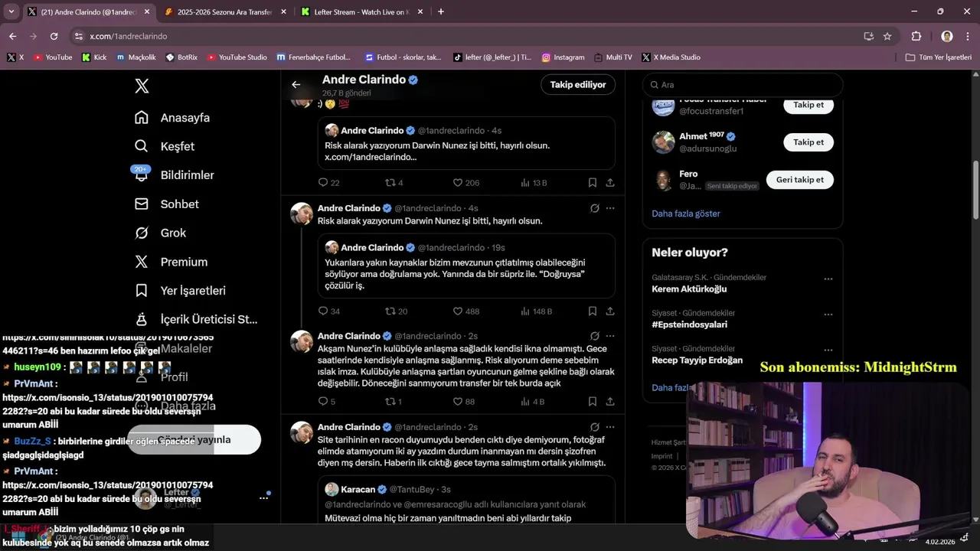Reply to the tweet with 5 replies
The height and width of the screenshot is (551, 980).
(327, 402)
